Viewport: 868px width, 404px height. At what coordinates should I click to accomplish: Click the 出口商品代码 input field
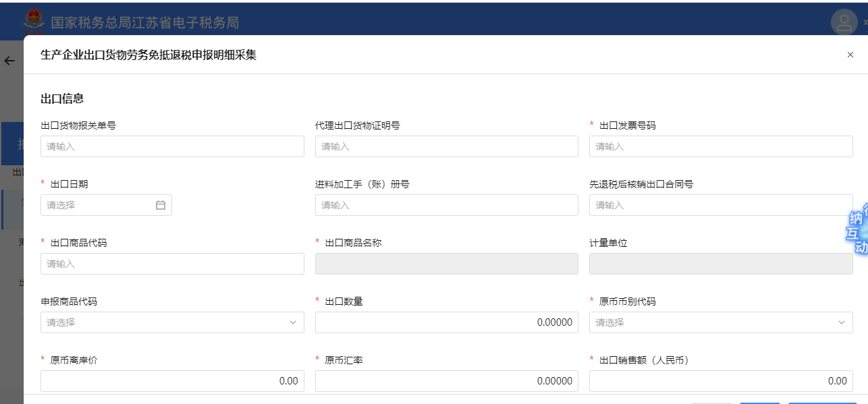click(x=172, y=264)
